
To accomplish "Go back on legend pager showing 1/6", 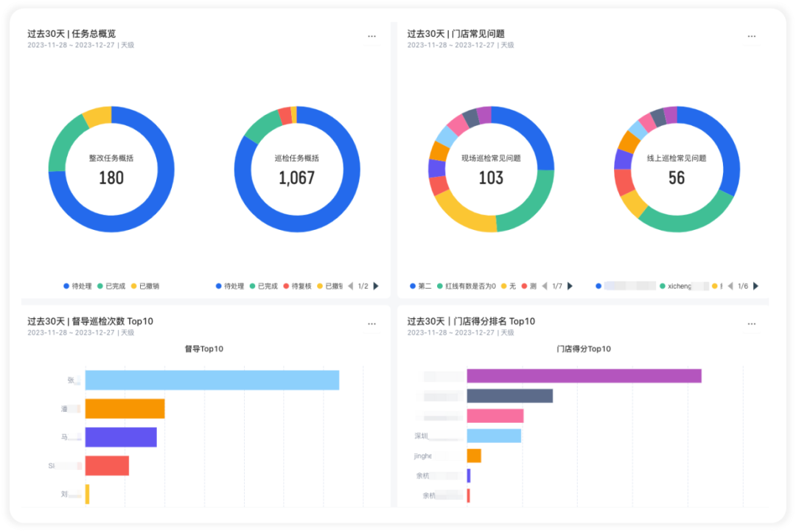I will [730, 287].
